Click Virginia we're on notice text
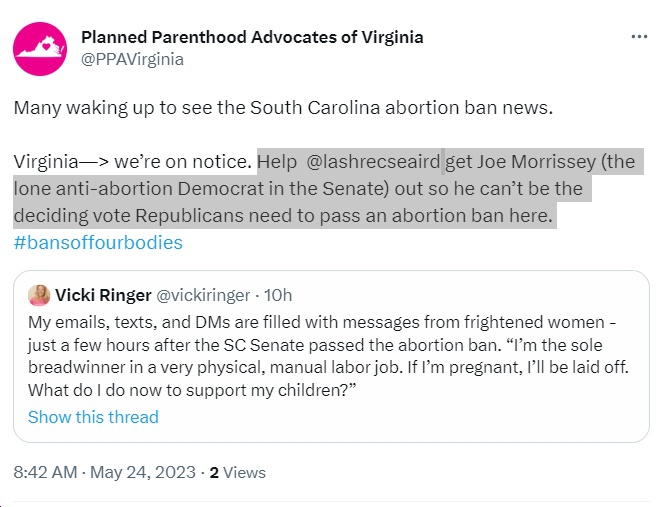Screen dimensions: 660x507 tap(133, 162)
